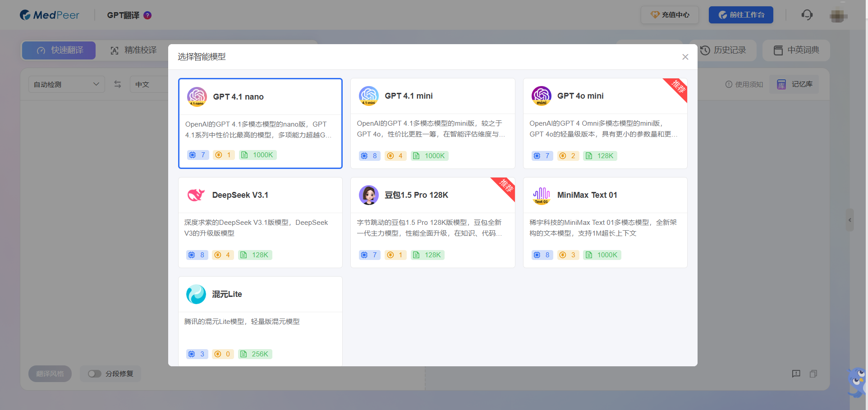
Task: Switch to the 快速翻译 tab
Action: (x=59, y=50)
